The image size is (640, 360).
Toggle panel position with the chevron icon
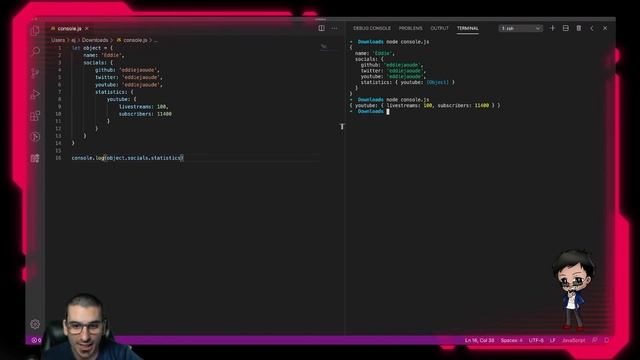coord(592,28)
